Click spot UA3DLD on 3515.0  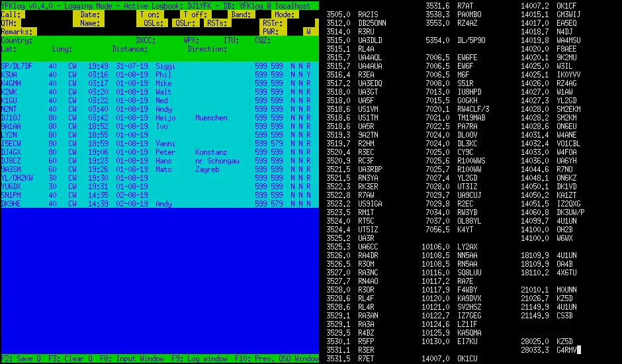tap(354, 40)
